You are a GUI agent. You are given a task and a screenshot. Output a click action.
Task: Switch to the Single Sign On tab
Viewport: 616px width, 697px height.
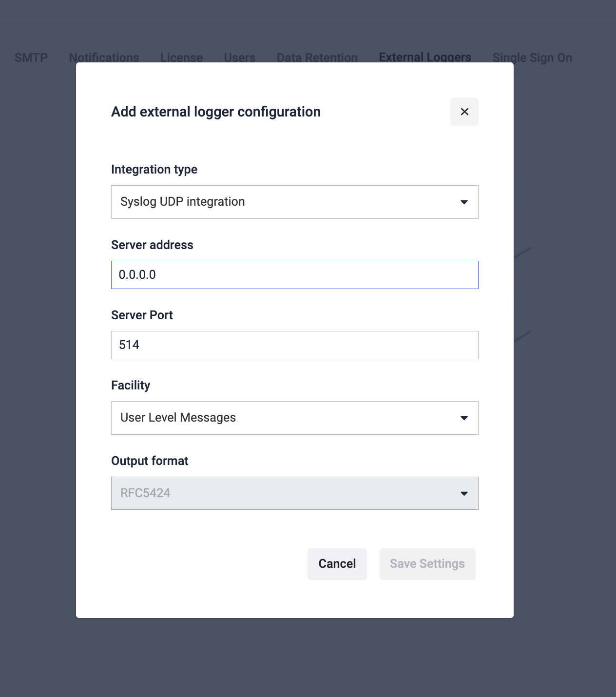(x=532, y=58)
